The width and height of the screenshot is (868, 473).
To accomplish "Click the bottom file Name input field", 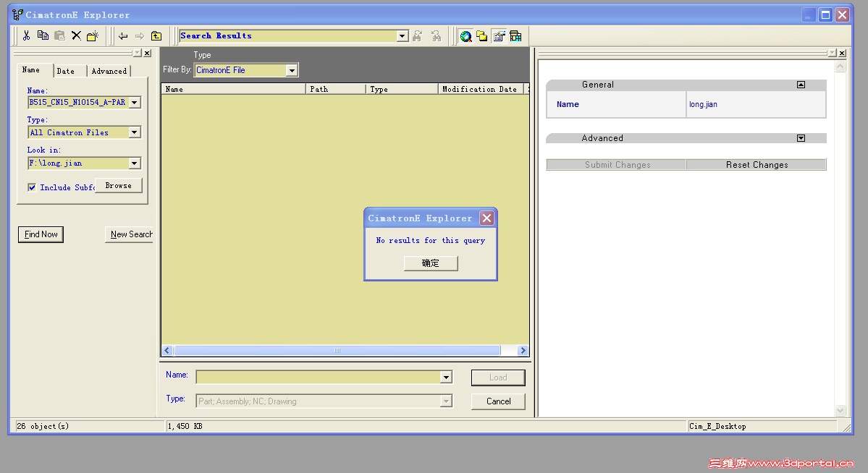I will (319, 378).
